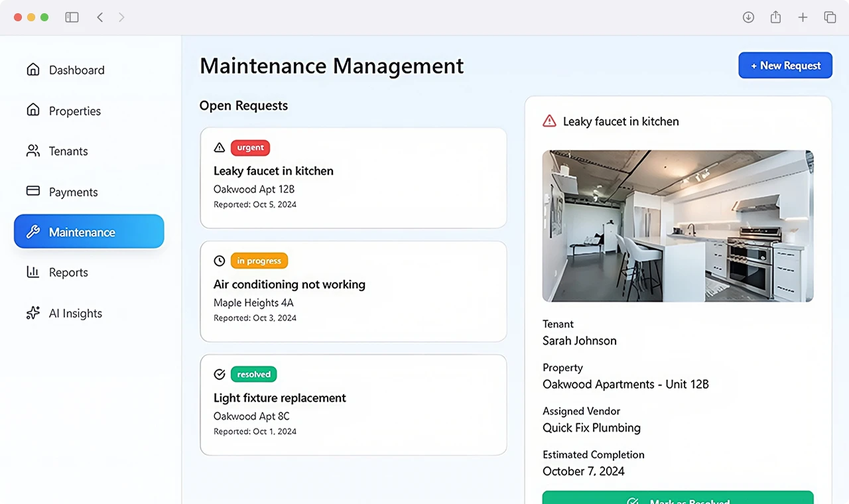This screenshot has height=504, width=849.
Task: Click the Mark as Resolved button
Action: coord(678,497)
